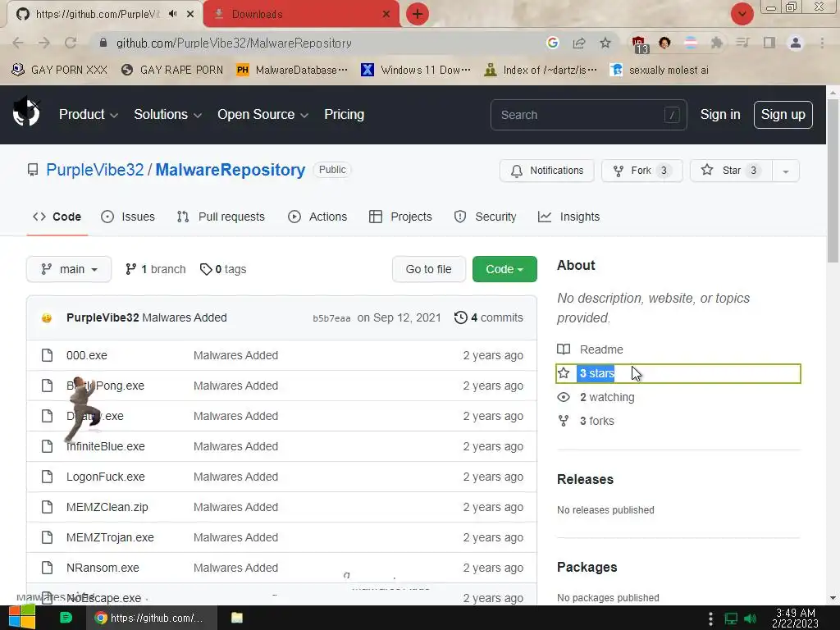The image size is (840, 630).
Task: Open File Explorer from taskbar
Action: tap(237, 618)
